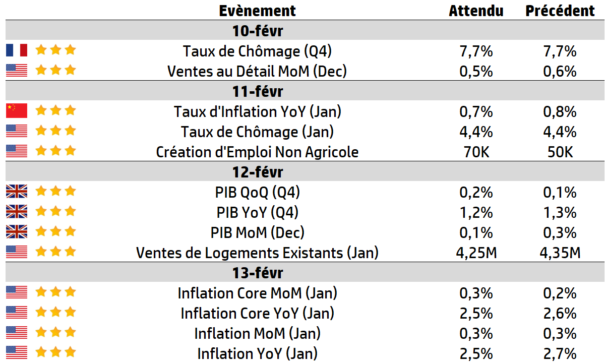Click UK flag in PIB MoM row
The height and width of the screenshot is (364, 605).
coord(17,232)
